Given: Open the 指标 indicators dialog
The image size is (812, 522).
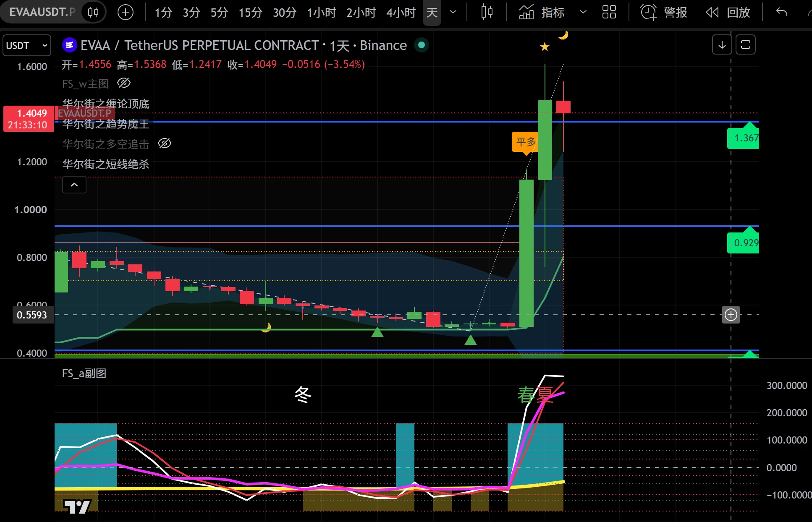Looking at the screenshot, I should tap(542, 13).
